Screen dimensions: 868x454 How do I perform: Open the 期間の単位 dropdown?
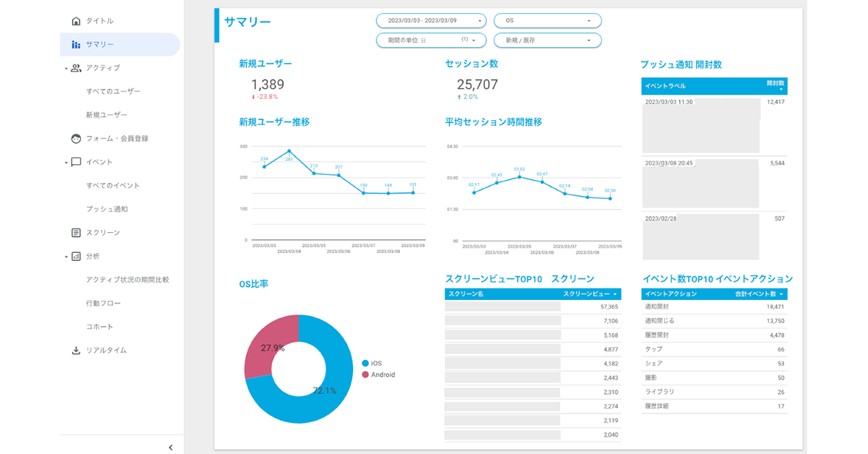coord(430,40)
